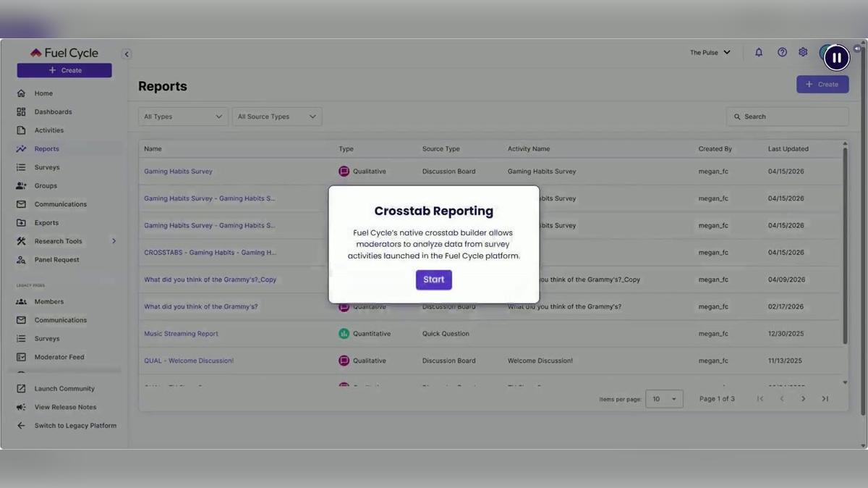Click the Last Updated column header
This screenshot has height=488, width=868.
coord(788,149)
